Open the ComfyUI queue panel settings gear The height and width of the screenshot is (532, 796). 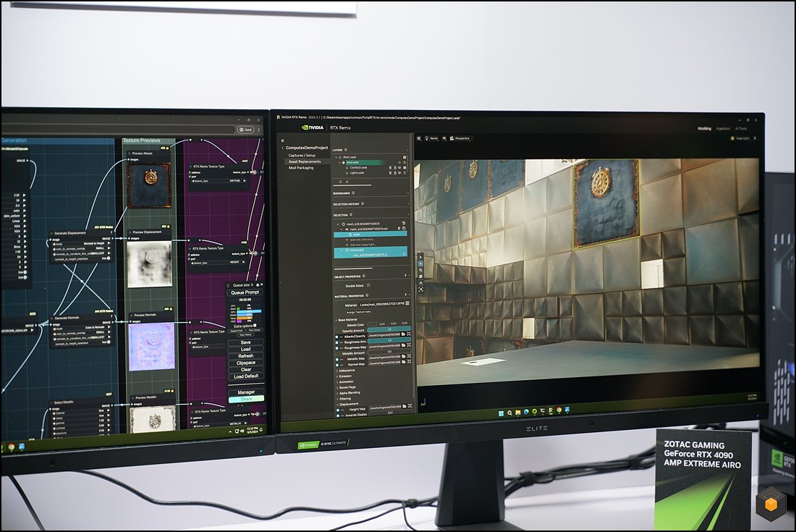point(258,284)
